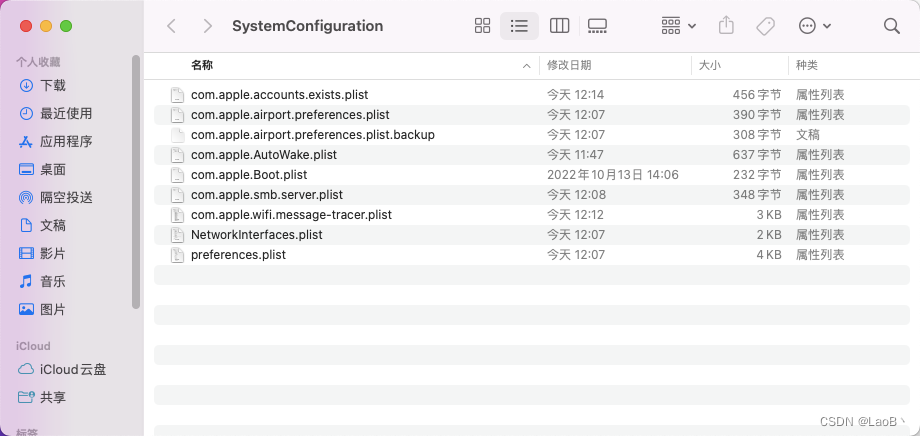
Task: Go back with the left chevron
Action: (x=171, y=26)
